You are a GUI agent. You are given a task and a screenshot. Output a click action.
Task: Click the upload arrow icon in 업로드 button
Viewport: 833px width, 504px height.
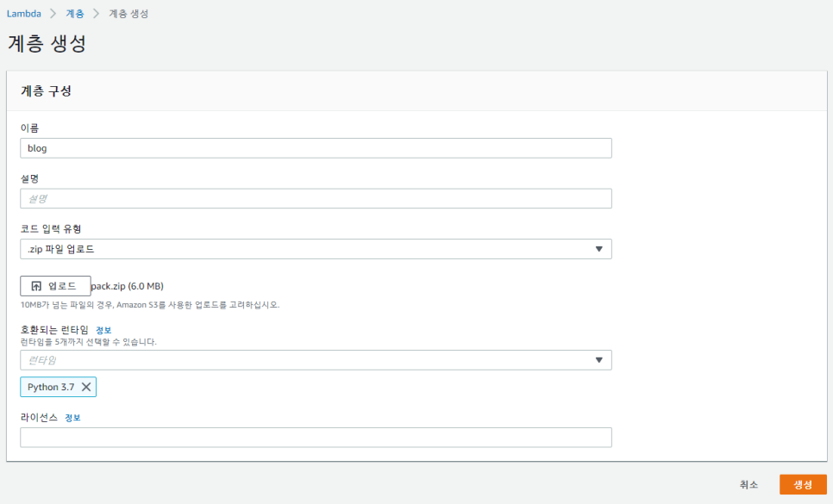coord(36,287)
